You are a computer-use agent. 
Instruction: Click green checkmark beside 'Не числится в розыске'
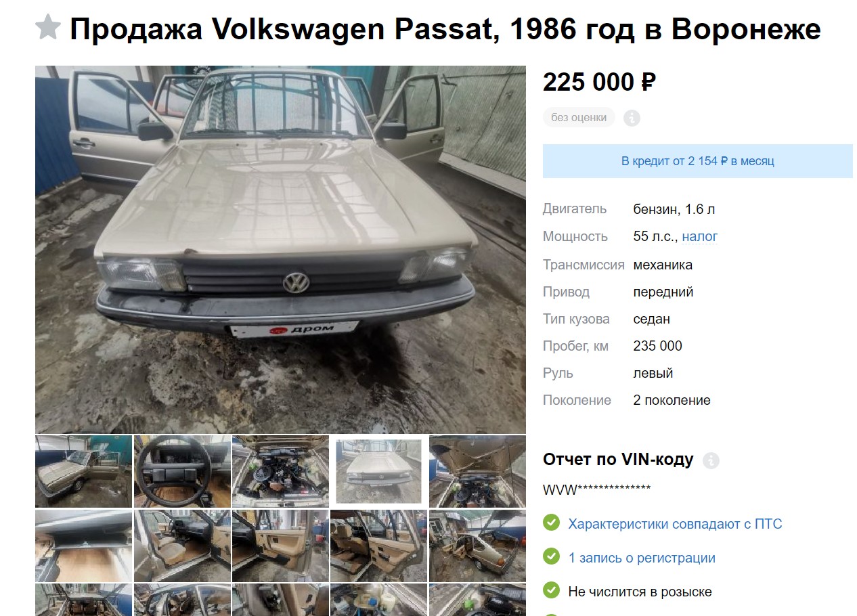[x=552, y=591]
